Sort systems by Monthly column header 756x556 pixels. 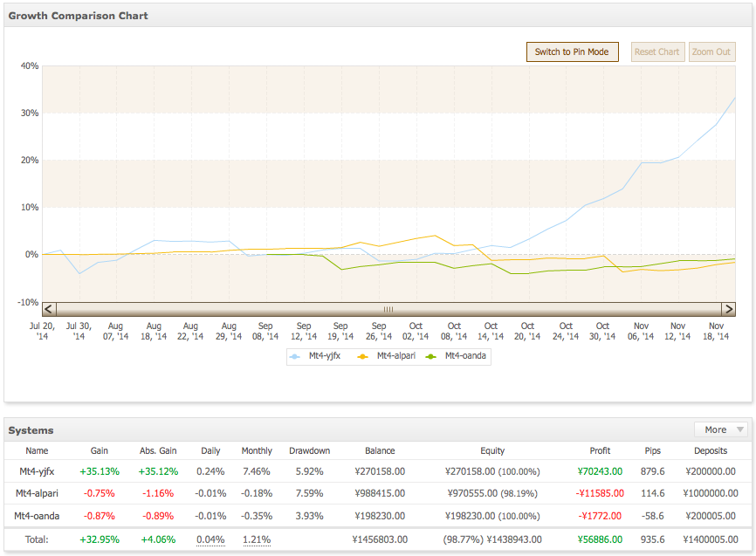257,450
